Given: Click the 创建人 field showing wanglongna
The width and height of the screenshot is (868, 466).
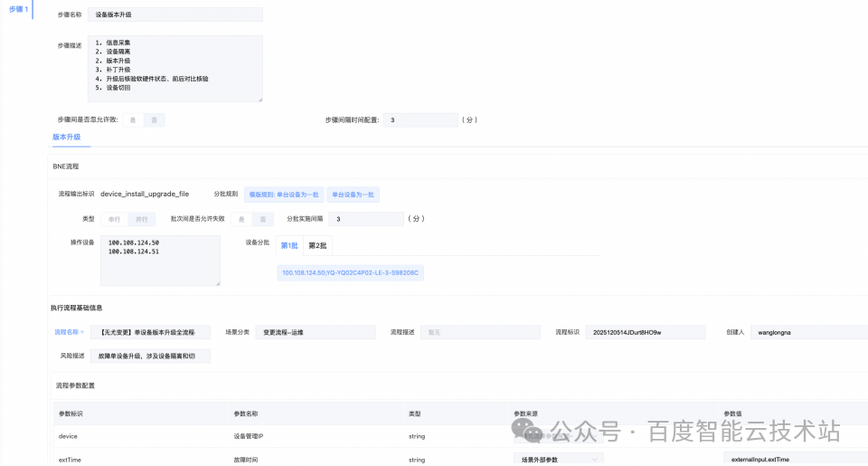Looking at the screenshot, I should 809,332.
